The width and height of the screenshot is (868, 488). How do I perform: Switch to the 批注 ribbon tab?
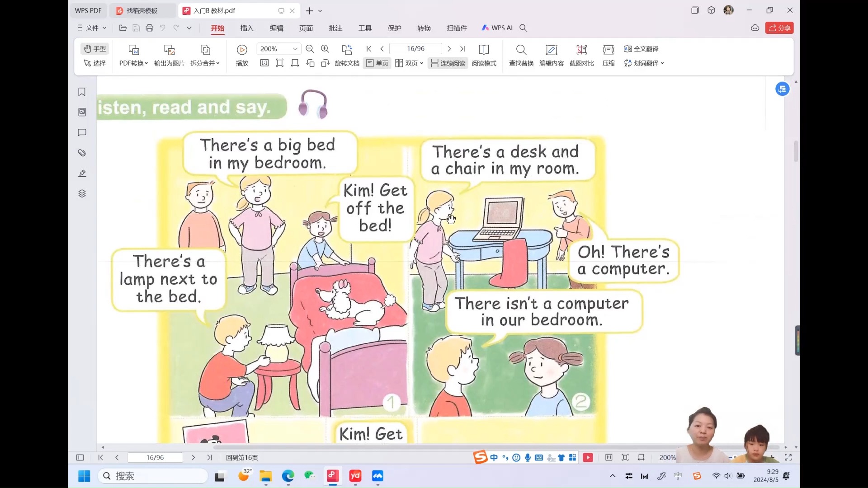click(x=335, y=28)
